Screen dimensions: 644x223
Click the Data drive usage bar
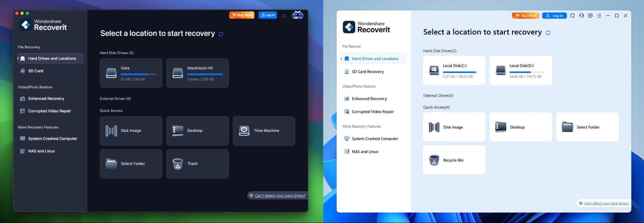coord(139,74)
